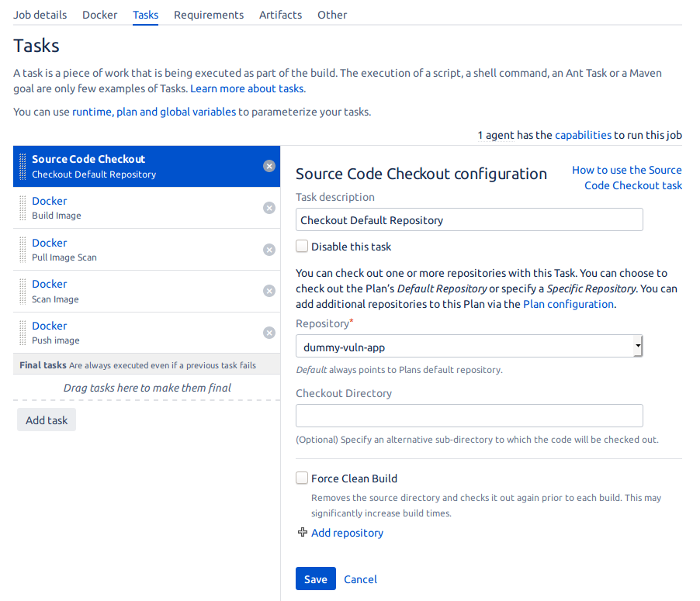Delete the Docker Scan Image task
This screenshot has width=700, height=601.
click(269, 291)
